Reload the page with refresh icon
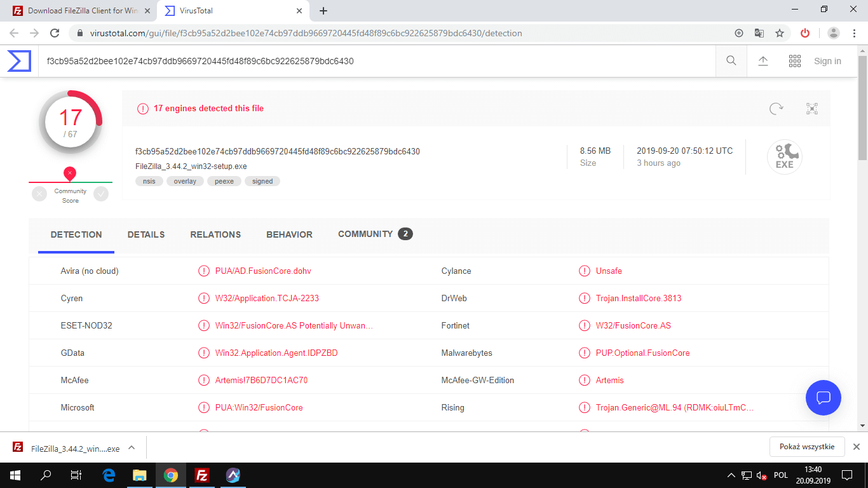 (x=55, y=33)
